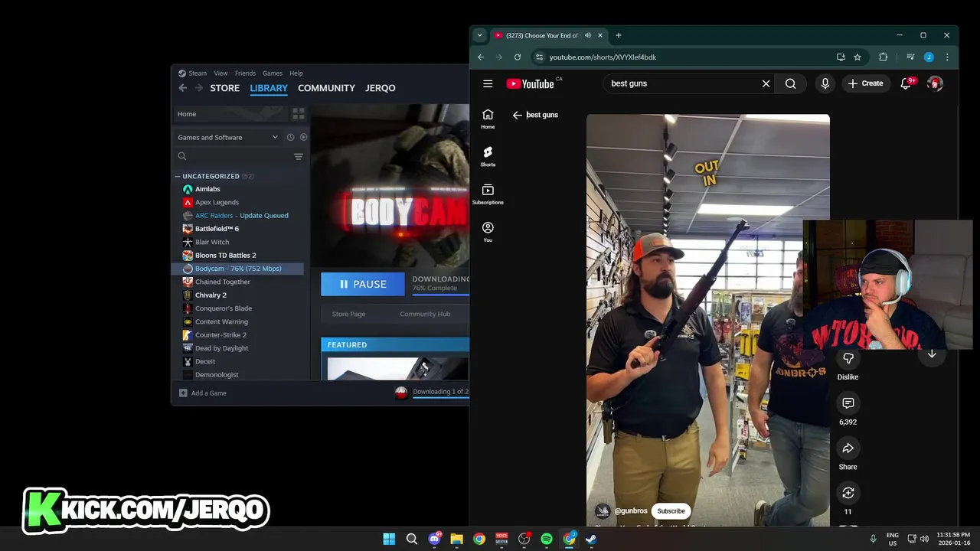
Task: Open Steam downloads progress bar
Action: pos(440,393)
